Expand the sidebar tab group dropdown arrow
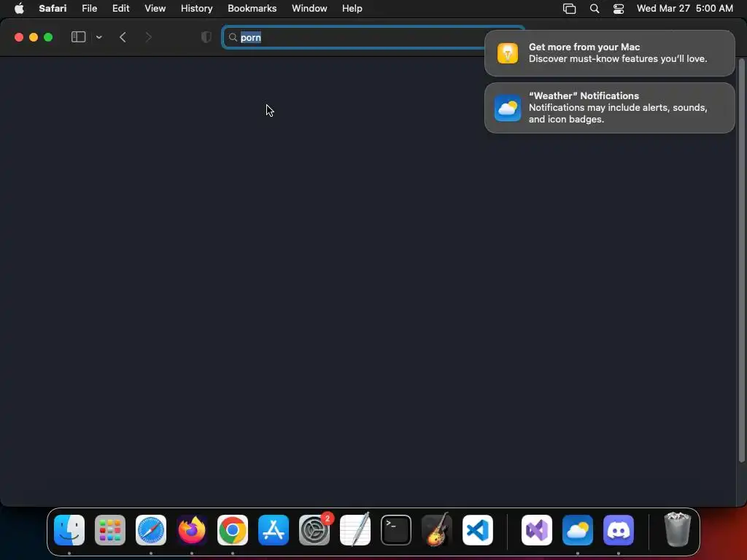The height and width of the screenshot is (560, 747). (99, 37)
